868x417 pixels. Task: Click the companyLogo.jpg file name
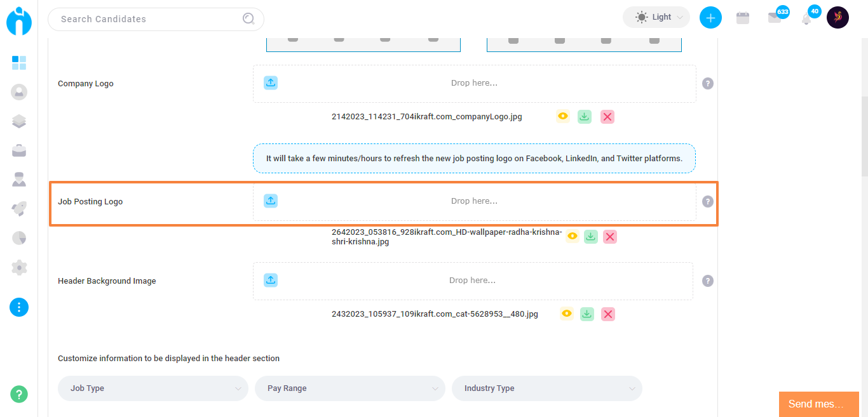coord(427,117)
